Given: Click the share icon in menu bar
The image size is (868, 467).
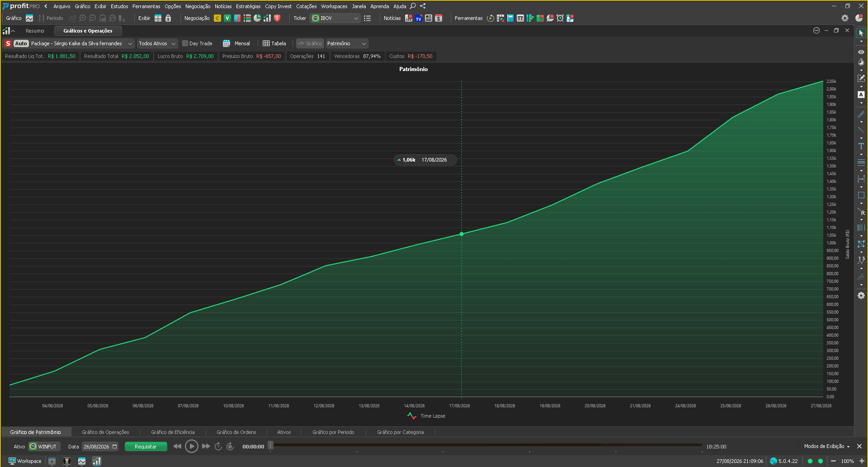Looking at the screenshot, I should [x=423, y=6].
